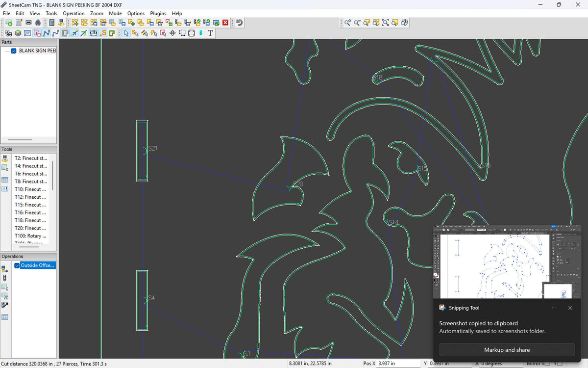The image size is (588, 368).
Task: Click the table grid icon in Operations panel
Action: tap(5, 317)
